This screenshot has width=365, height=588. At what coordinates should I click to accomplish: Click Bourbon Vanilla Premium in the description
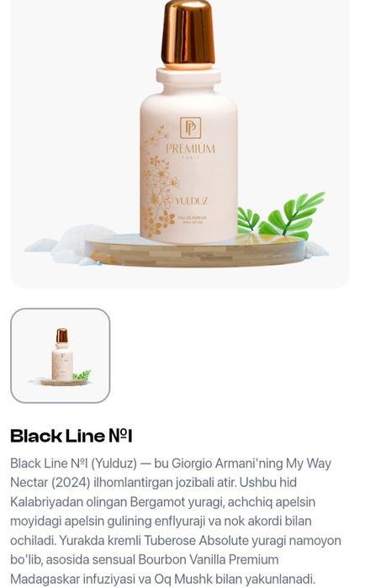(x=209, y=559)
